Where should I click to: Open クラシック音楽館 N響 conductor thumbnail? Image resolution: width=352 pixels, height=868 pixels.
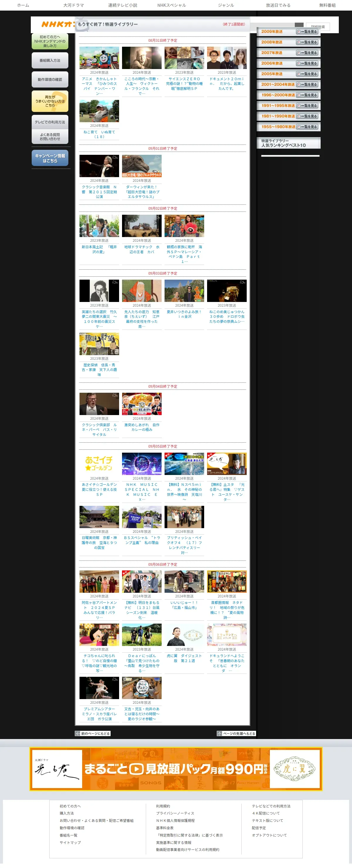coord(99,166)
